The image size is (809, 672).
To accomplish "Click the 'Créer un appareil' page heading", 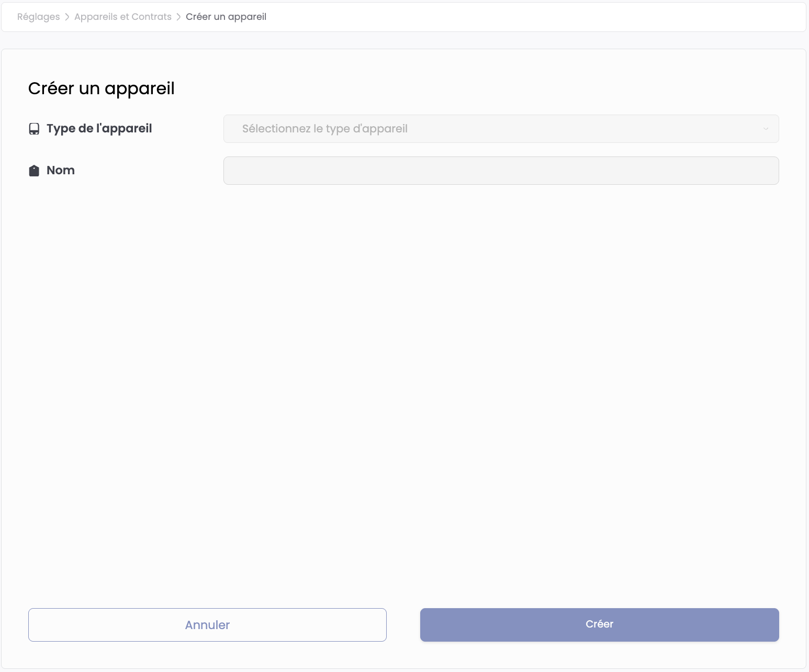I will coord(102,88).
